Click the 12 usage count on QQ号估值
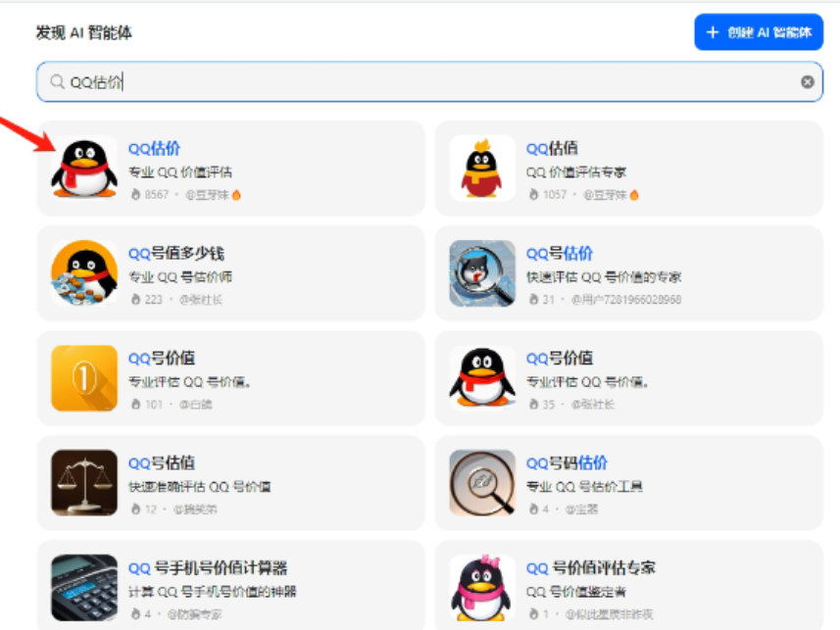840x630 pixels. tap(151, 509)
